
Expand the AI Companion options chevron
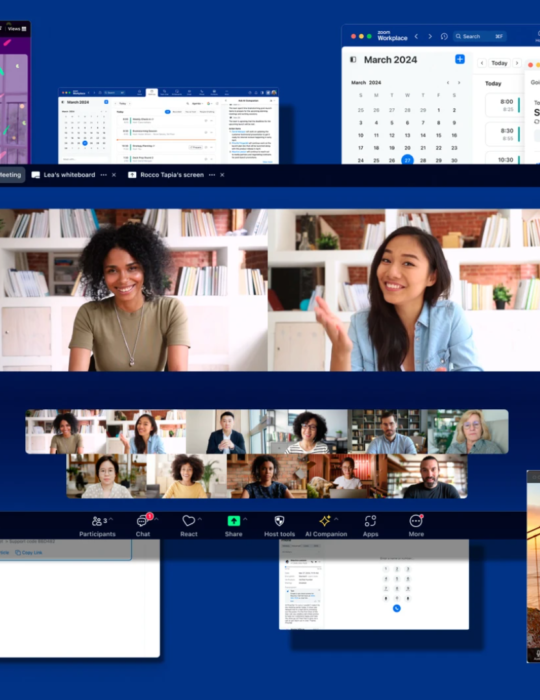coord(336,519)
